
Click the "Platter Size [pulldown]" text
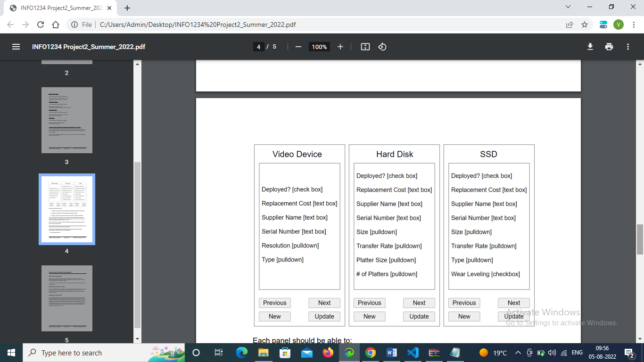pos(386,260)
